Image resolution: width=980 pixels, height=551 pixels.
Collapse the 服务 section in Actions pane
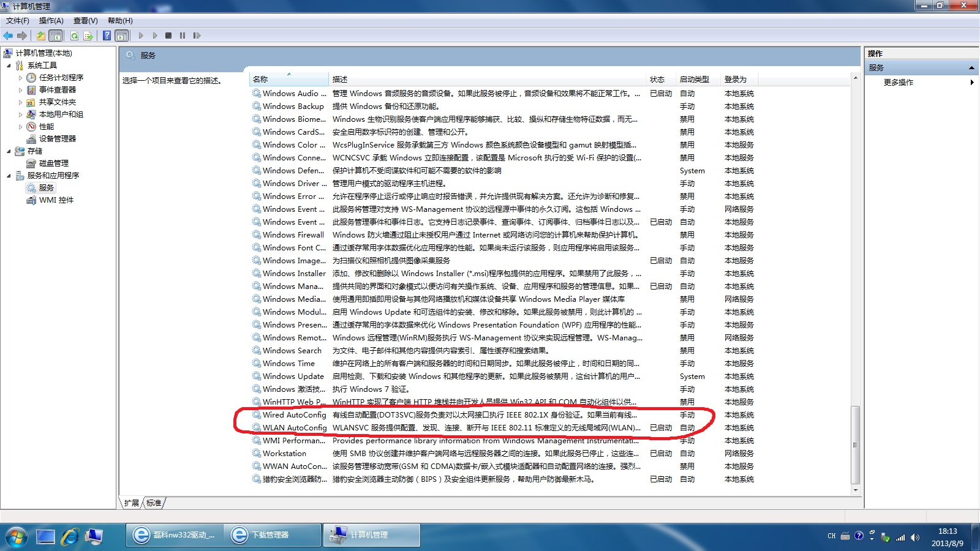point(971,68)
